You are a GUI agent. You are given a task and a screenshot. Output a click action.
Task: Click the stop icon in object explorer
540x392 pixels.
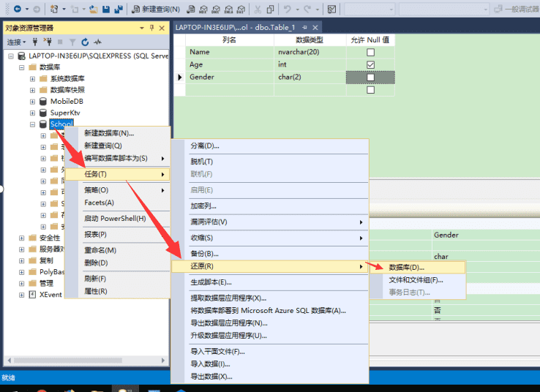pyautogui.click(x=60, y=42)
